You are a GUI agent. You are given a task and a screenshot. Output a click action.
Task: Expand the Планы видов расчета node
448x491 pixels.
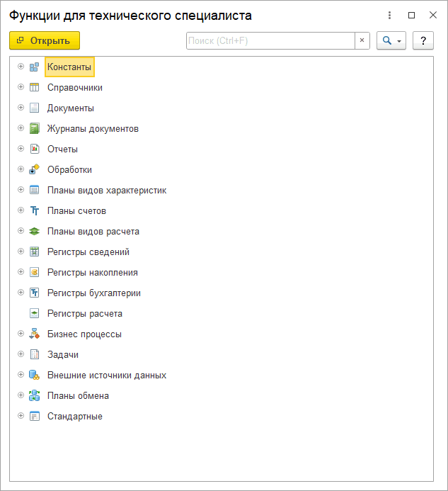21,231
